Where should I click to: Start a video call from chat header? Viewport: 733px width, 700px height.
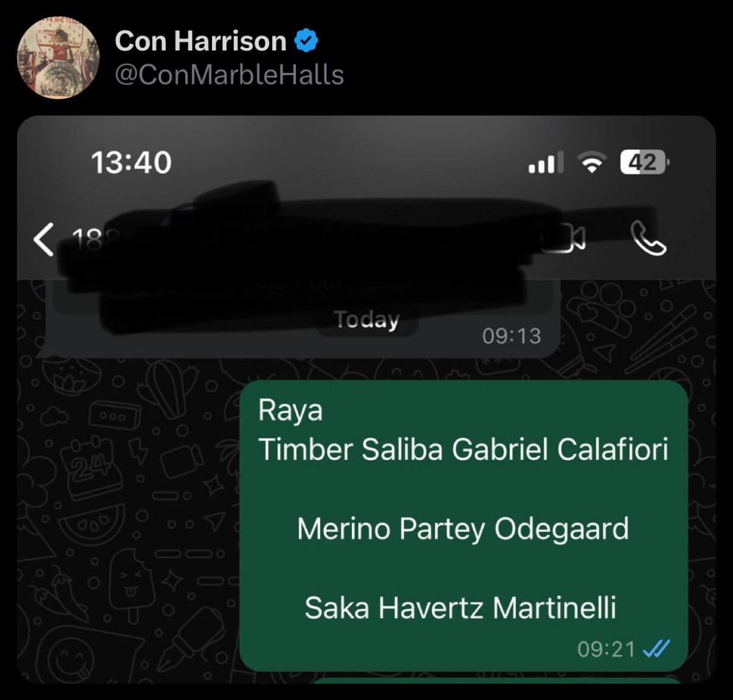coord(564,238)
